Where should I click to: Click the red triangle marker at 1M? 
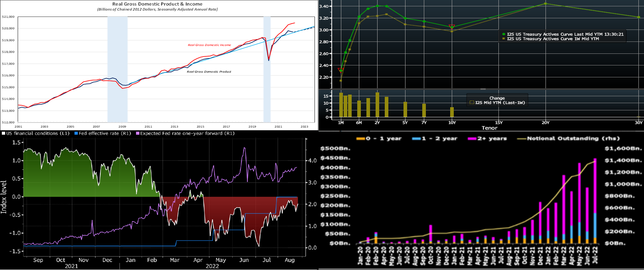click(x=340, y=70)
